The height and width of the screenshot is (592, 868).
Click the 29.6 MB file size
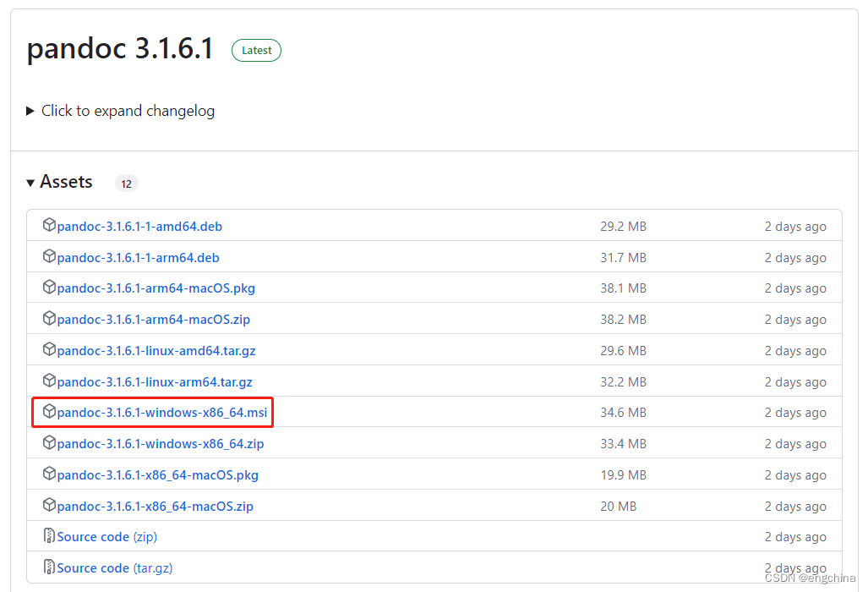[x=624, y=350]
